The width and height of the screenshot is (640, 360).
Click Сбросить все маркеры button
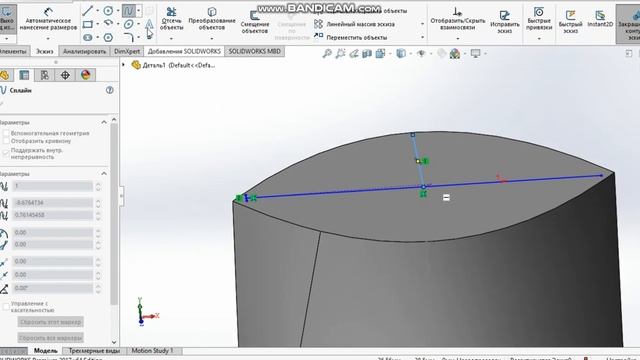[51, 338]
